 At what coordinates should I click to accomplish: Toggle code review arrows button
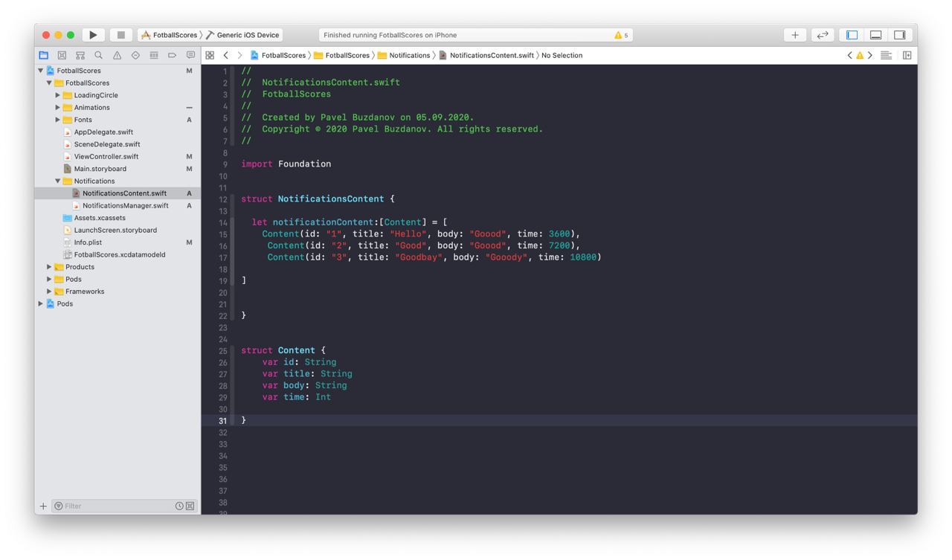823,35
